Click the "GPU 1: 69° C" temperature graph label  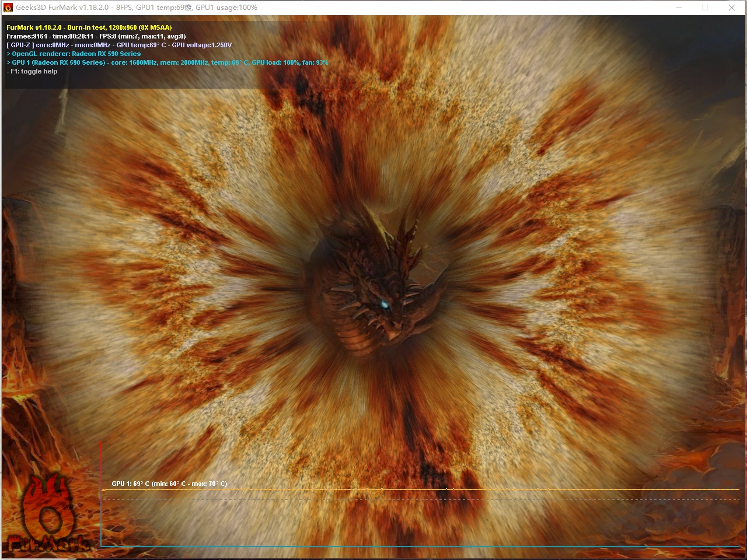coord(169,484)
